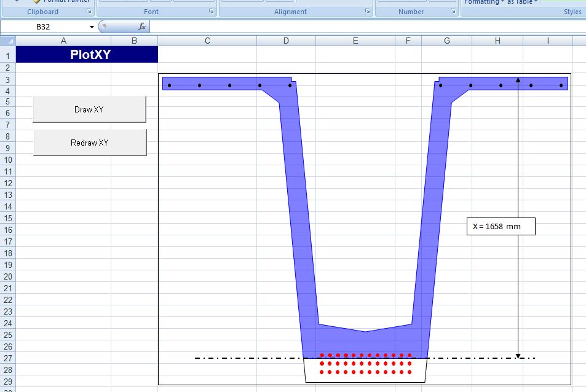Open the Alignment group dialog launcher
The image size is (586, 392).
[368, 12]
